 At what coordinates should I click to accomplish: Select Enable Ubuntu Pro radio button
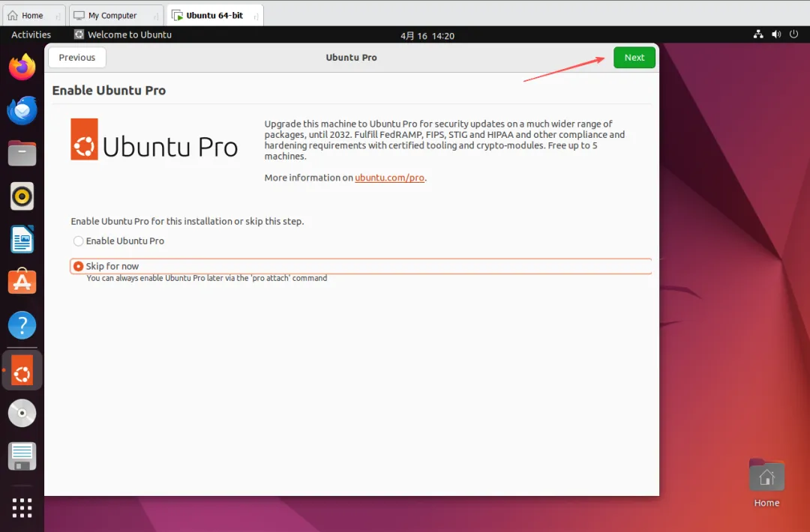[78, 241]
